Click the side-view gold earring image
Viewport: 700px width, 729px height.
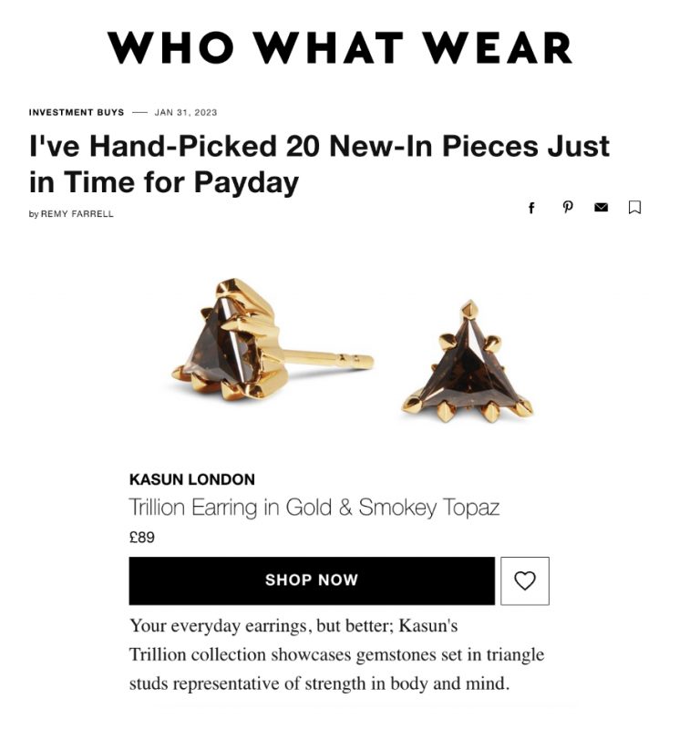[273, 340]
